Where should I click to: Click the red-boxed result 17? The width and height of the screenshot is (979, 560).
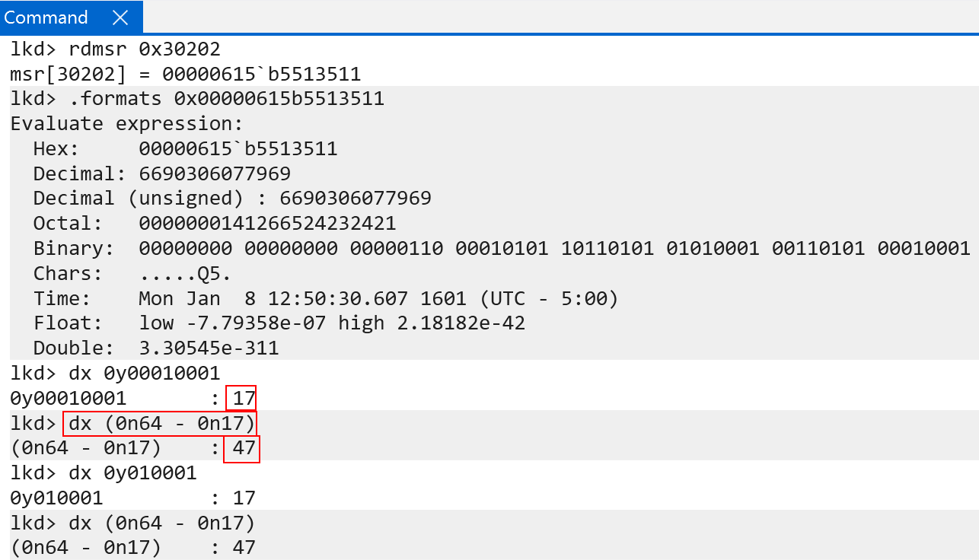[x=244, y=398]
